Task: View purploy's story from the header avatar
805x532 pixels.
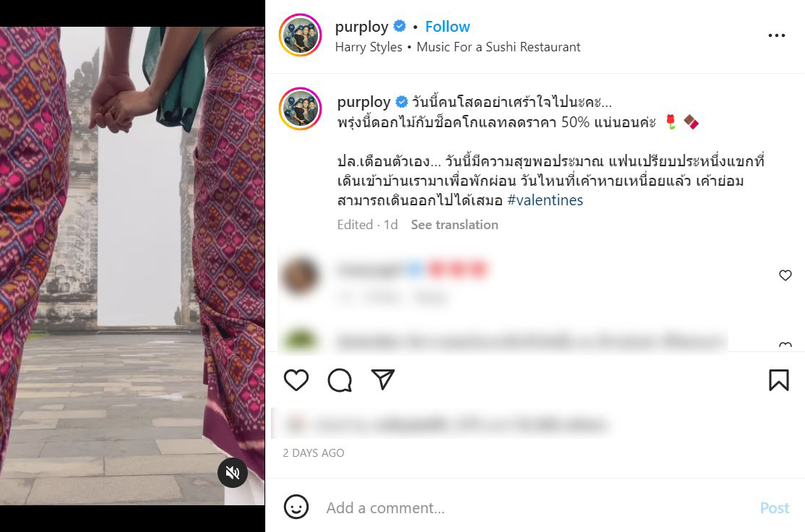Action: (x=301, y=35)
